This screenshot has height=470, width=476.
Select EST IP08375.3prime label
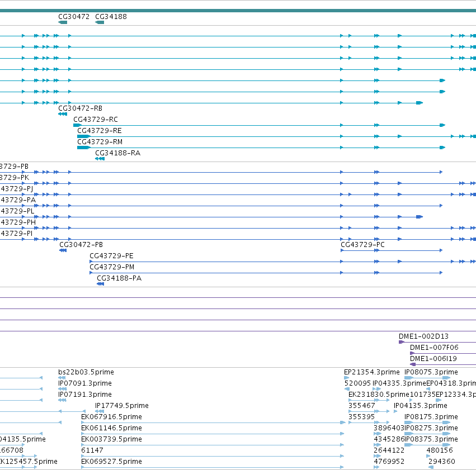point(431,439)
